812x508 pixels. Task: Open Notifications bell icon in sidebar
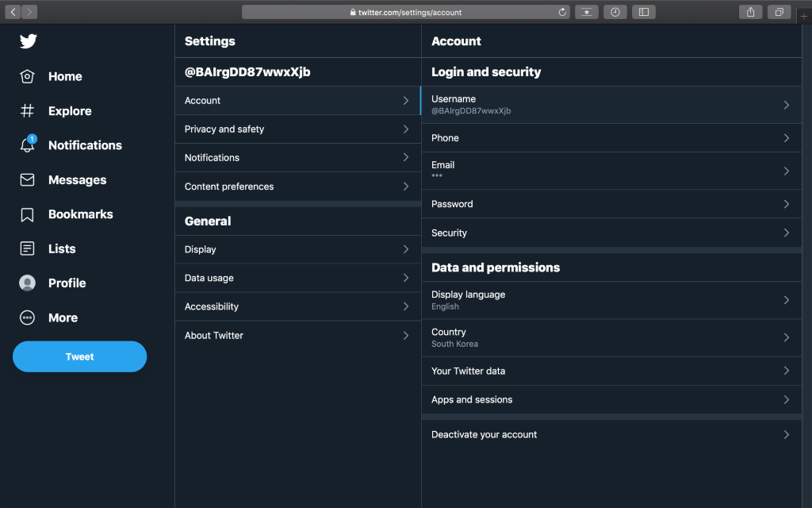[x=27, y=146]
